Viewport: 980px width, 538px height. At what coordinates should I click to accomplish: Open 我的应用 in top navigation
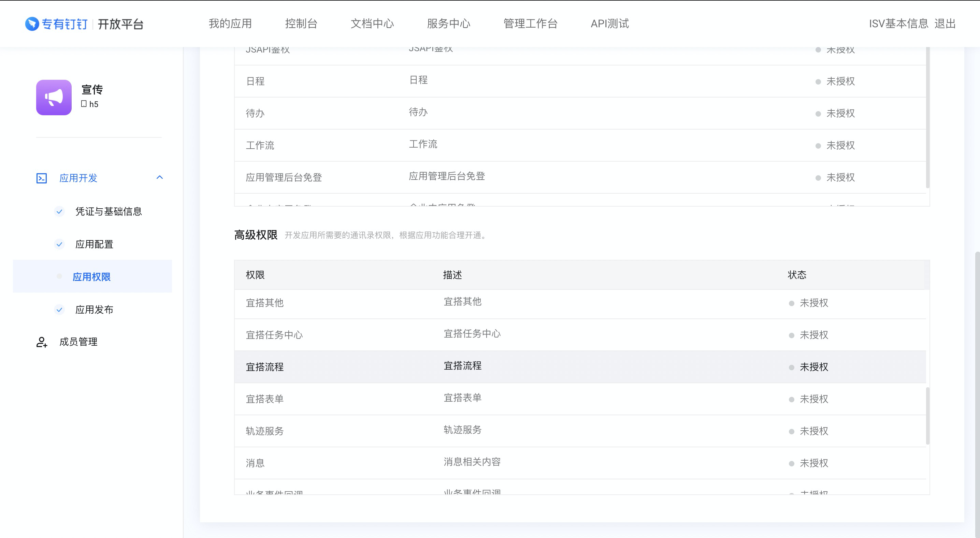pyautogui.click(x=230, y=24)
